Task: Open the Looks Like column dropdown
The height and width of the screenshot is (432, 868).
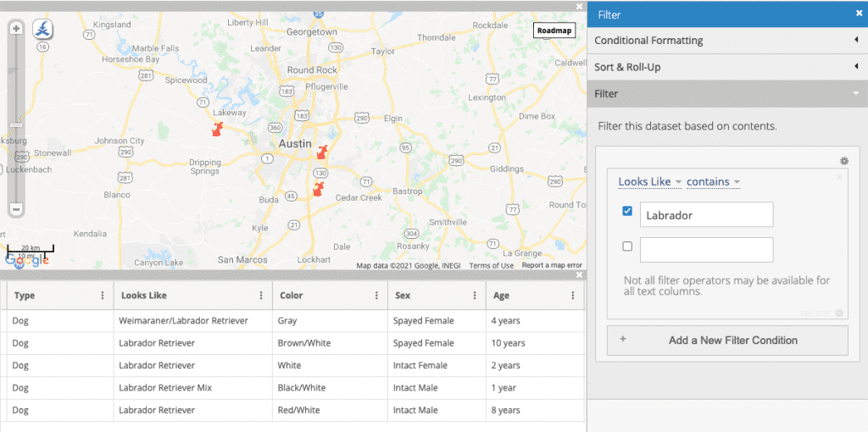Action: click(x=649, y=182)
